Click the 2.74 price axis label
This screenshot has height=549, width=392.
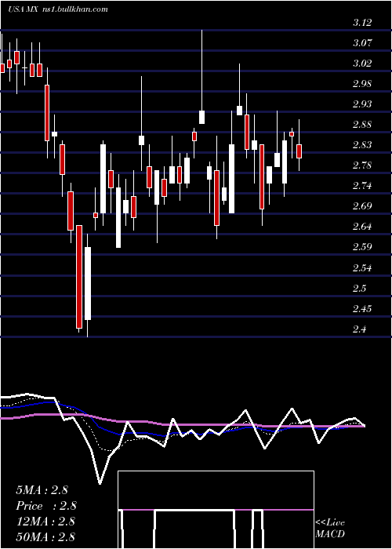coord(361,186)
